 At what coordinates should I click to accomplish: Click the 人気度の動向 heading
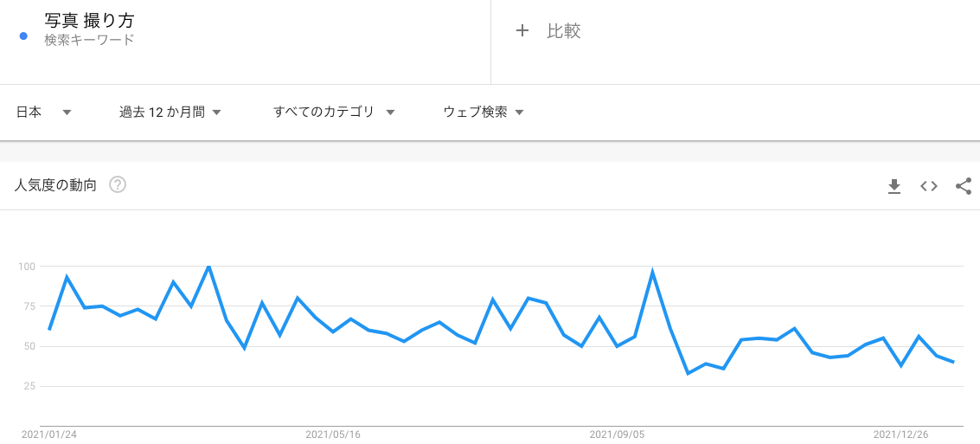coord(56,184)
